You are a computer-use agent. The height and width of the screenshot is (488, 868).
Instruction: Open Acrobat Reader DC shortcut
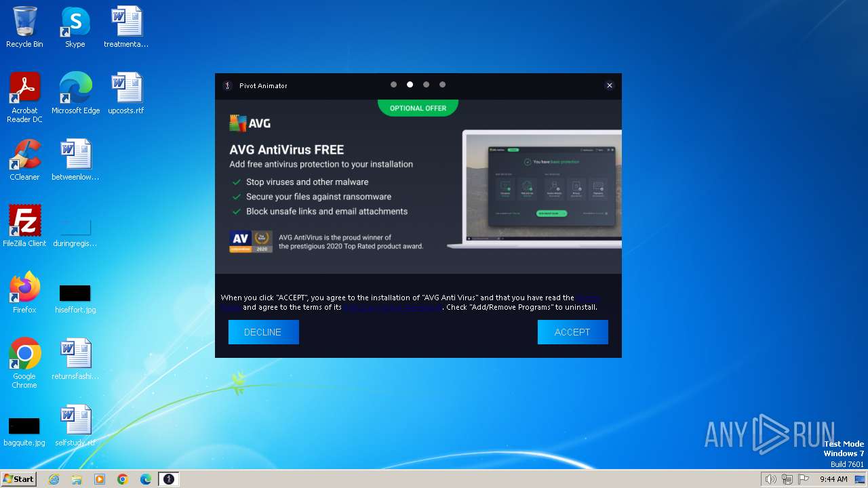24,98
